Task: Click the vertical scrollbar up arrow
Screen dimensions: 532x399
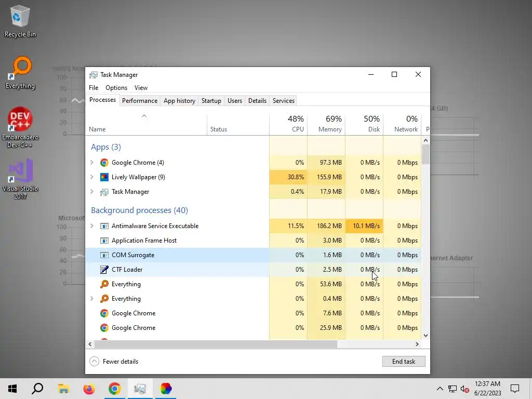Action: [x=426, y=140]
